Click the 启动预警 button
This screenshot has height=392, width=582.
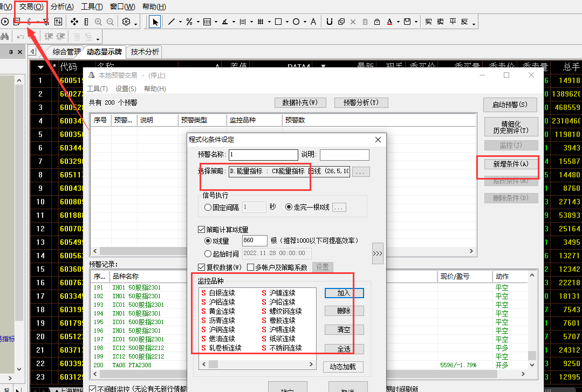(510, 104)
